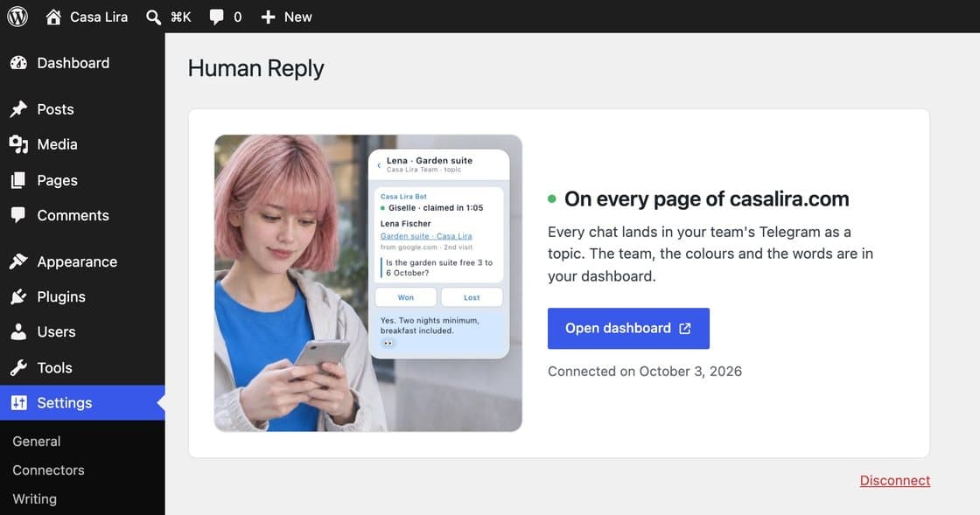980x515 pixels.
Task: Go to Posts in the sidebar
Action: pyautogui.click(x=82, y=109)
